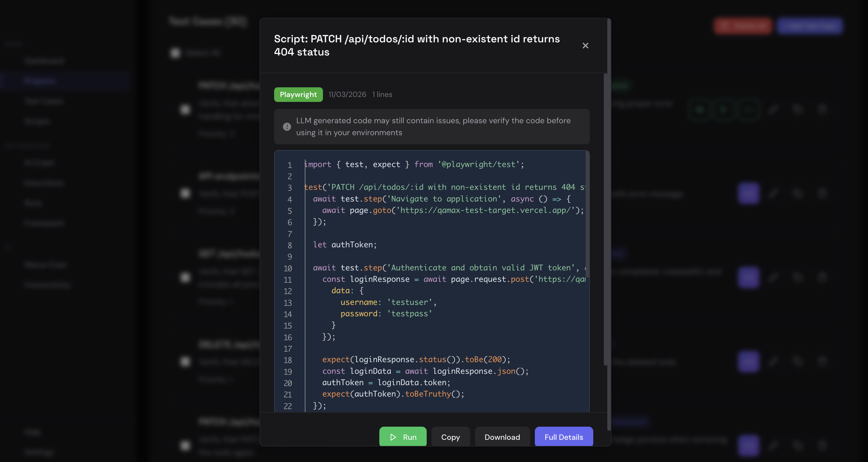Download the generated script

pyautogui.click(x=502, y=437)
